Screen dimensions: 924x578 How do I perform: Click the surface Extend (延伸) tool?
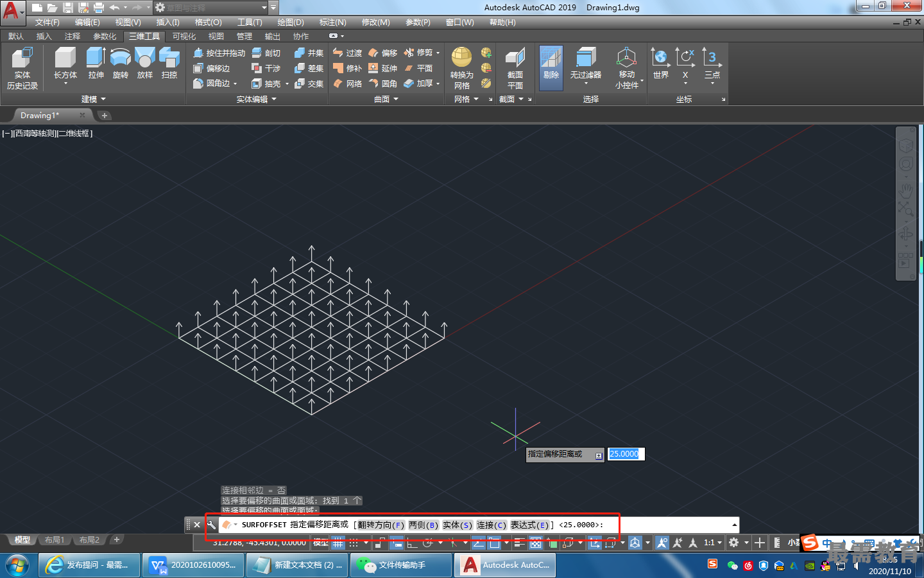point(382,68)
